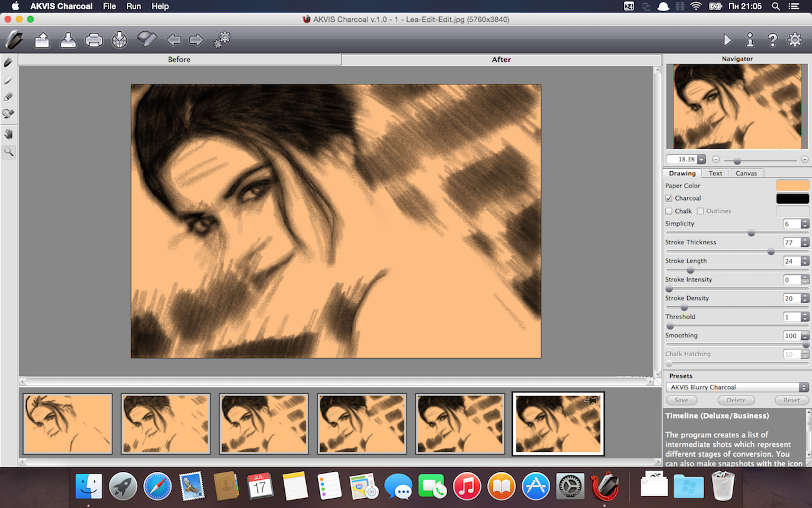
Task: Click the Reset preset button
Action: 791,401
